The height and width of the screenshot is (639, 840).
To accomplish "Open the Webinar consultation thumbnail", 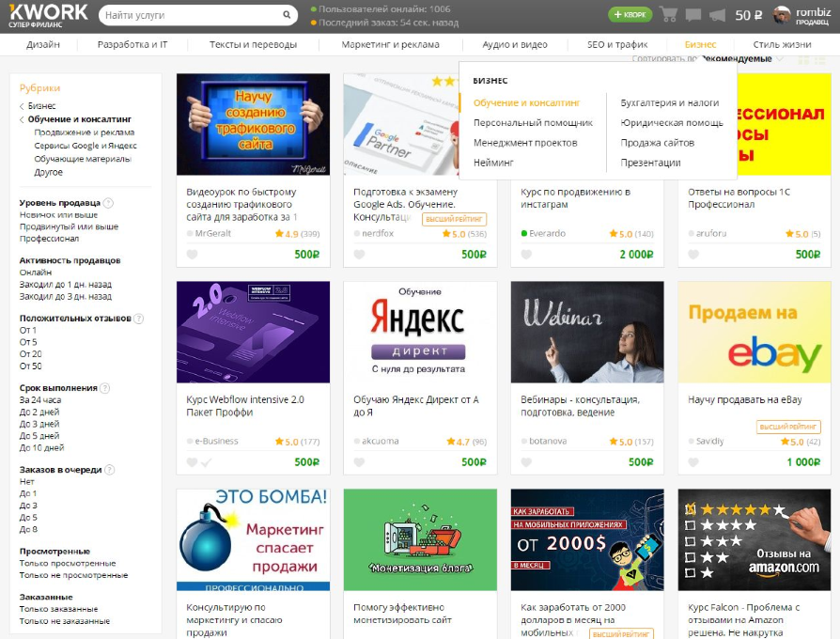I will (x=587, y=332).
